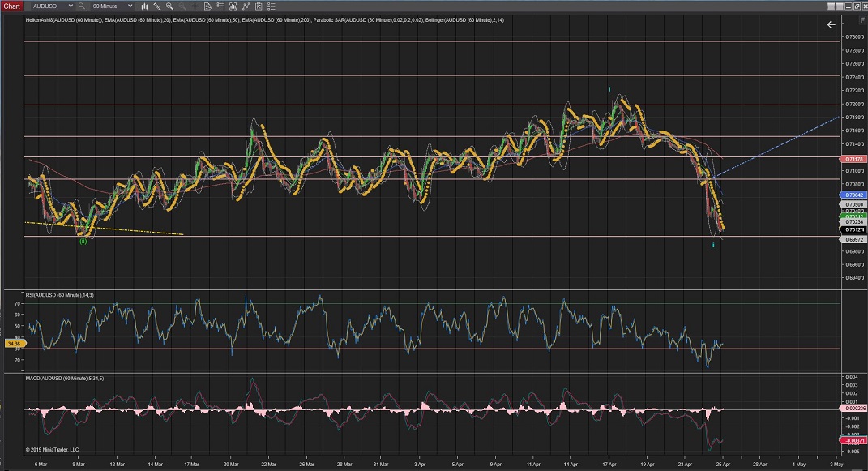
Task: Click the bar type chart style icon
Action: (x=144, y=6)
